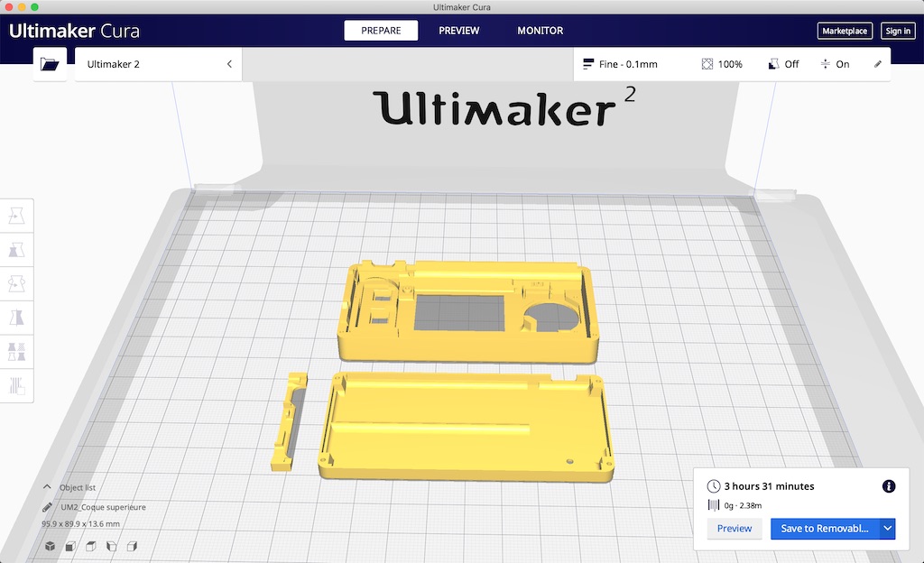
Task: Switch to left side view cube icon
Action: 111,547
